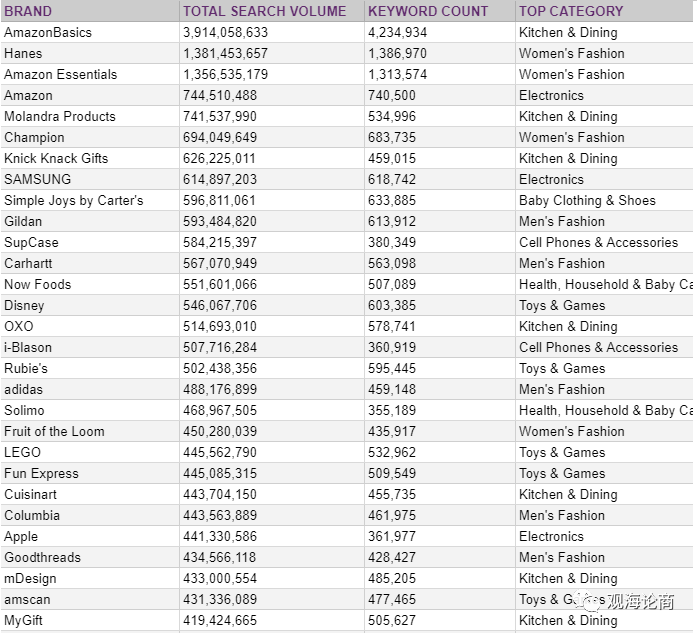This screenshot has height=635, width=697.
Task: Select the Cuisinart brand cell
Action: point(90,494)
